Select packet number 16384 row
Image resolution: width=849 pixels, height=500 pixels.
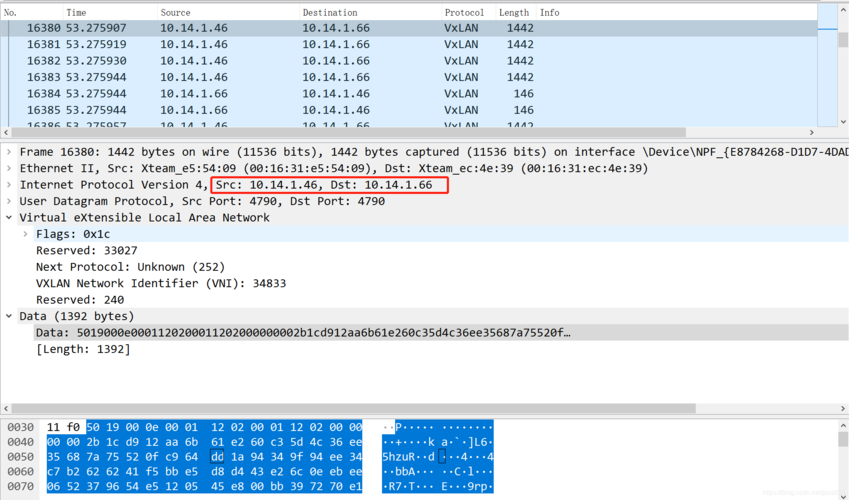(x=409, y=94)
